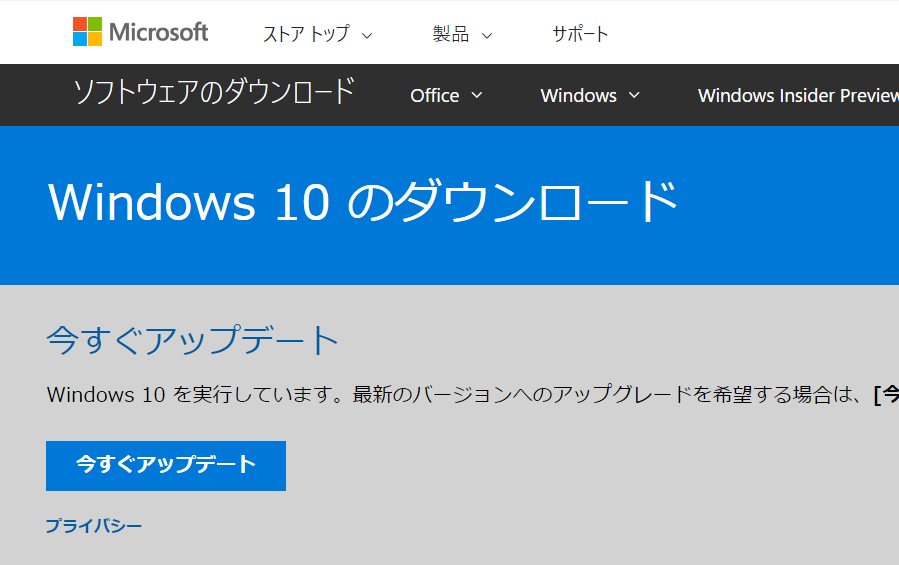This screenshot has width=899, height=565.
Task: Go to the サポート page
Action: pos(580,34)
